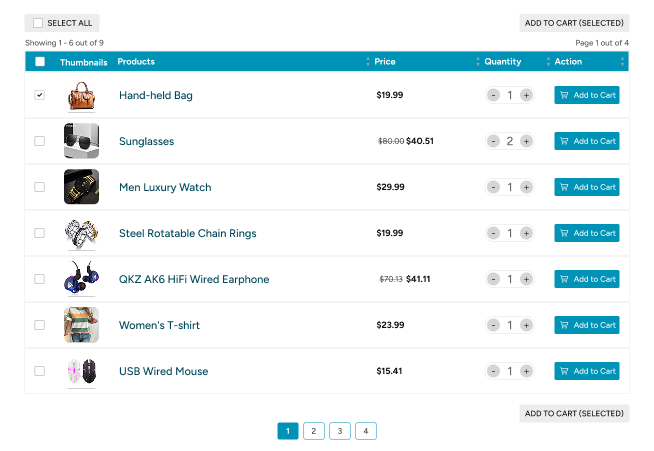Viewport: 654px width, 451px height.
Task: Open the Sunglasses product thumbnail
Action: coord(81,141)
